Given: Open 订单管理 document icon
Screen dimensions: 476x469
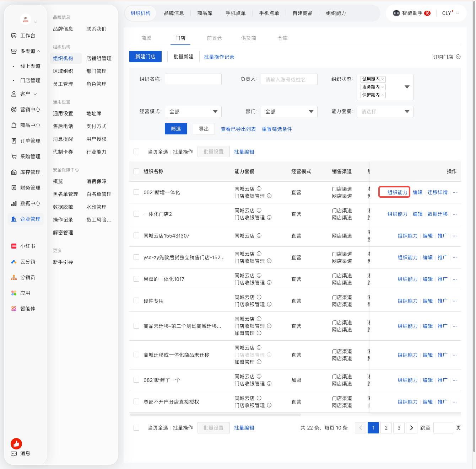Looking at the screenshot, I should (x=14, y=141).
